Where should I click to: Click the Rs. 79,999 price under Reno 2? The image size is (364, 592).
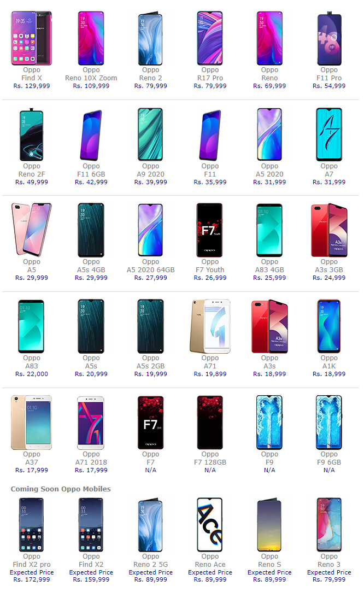click(x=151, y=86)
